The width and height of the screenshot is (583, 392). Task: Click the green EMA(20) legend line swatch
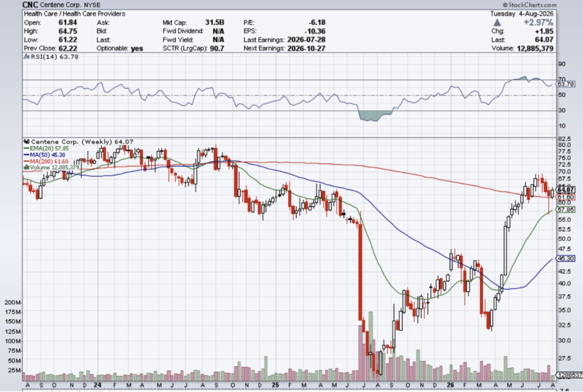click(27, 148)
